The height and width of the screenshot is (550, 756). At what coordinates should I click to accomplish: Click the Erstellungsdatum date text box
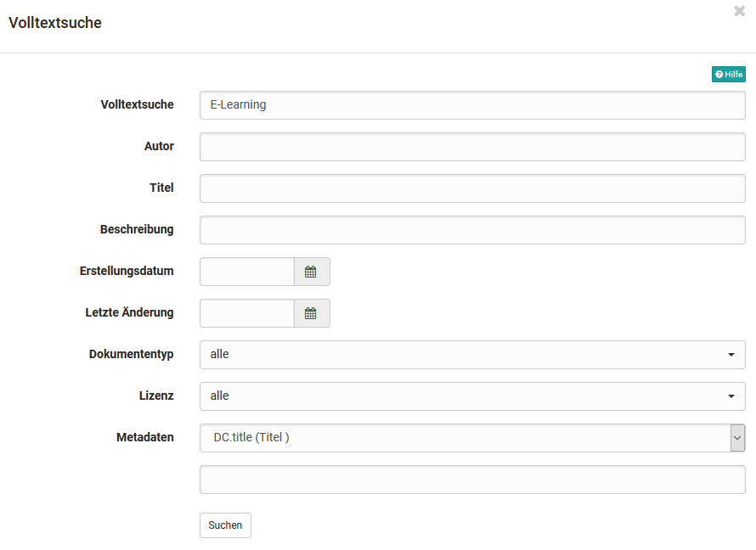tap(247, 272)
